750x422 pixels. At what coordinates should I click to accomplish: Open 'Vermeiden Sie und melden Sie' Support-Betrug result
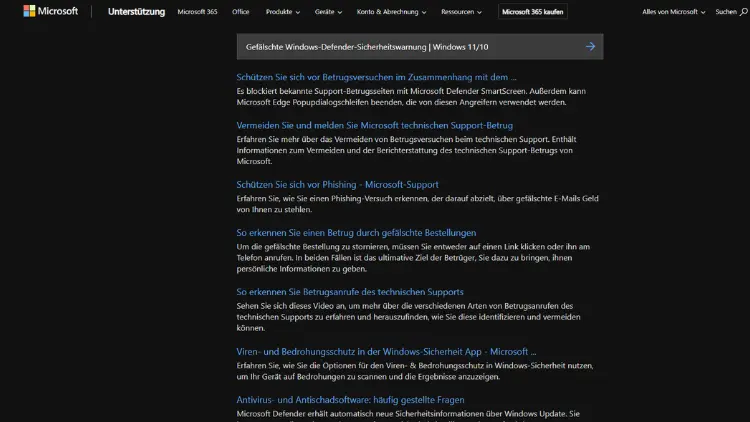point(375,125)
